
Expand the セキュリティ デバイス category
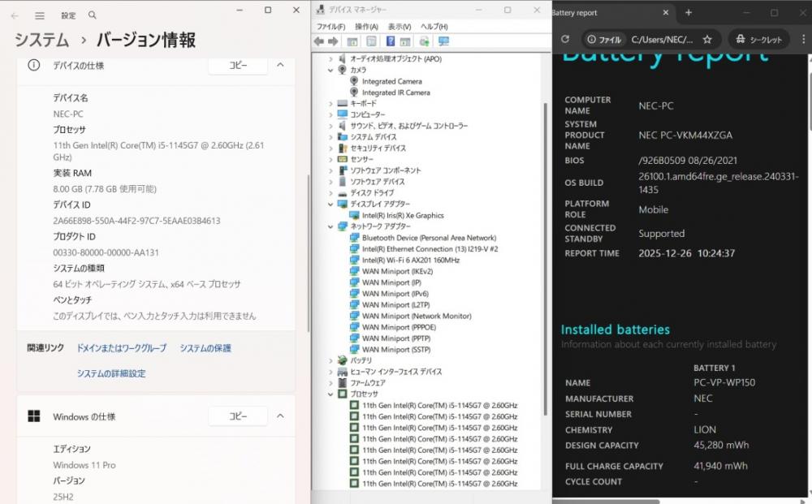[330, 149]
